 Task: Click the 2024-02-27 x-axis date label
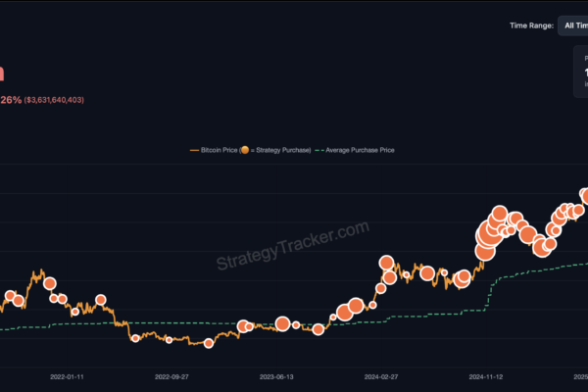(x=381, y=375)
